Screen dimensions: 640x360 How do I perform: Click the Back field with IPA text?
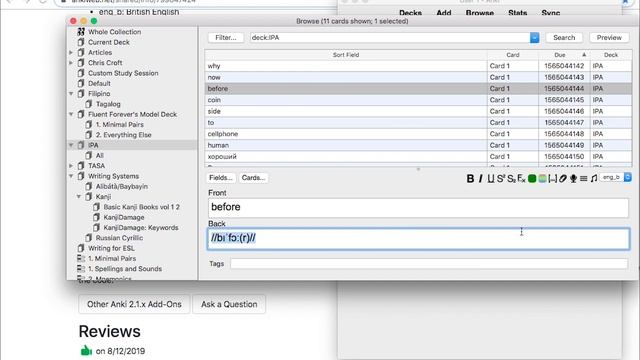pos(418,239)
